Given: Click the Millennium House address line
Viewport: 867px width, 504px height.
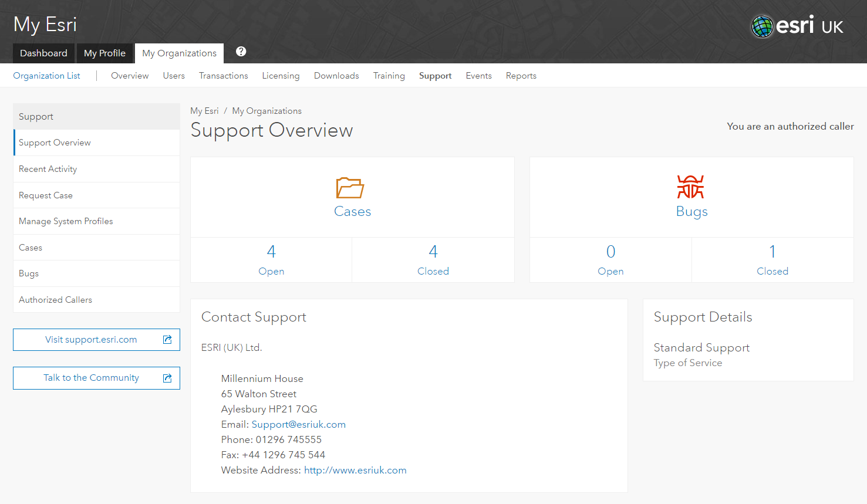Looking at the screenshot, I should pyautogui.click(x=262, y=378).
